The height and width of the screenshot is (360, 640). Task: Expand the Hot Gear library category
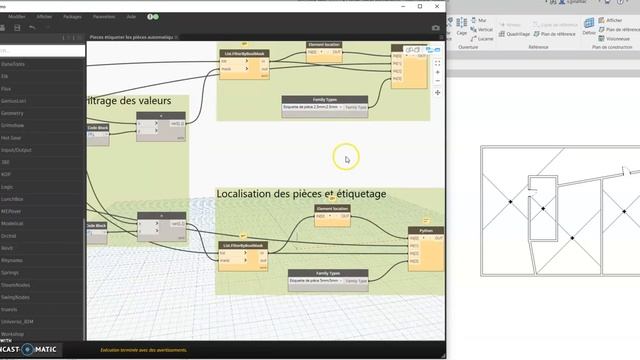pyautogui.click(x=11, y=138)
